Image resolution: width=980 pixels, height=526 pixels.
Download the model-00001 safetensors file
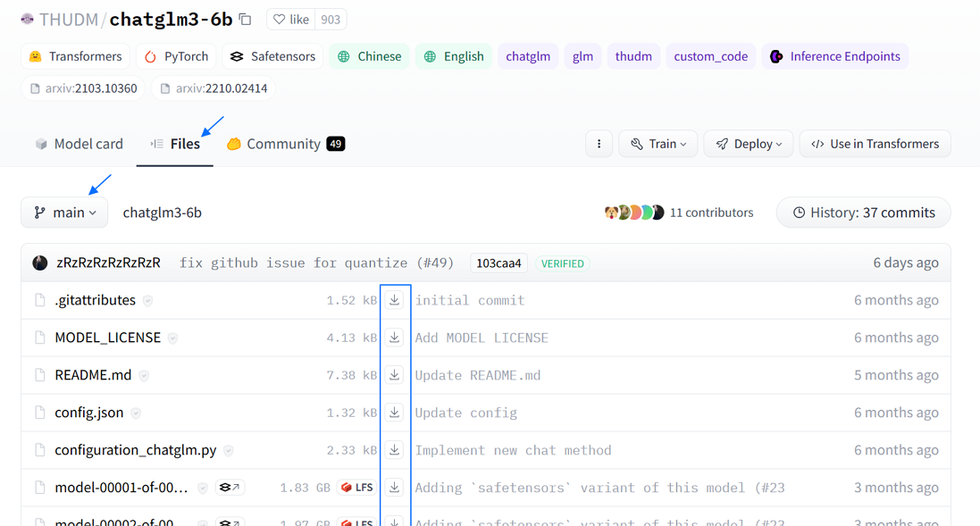point(394,488)
